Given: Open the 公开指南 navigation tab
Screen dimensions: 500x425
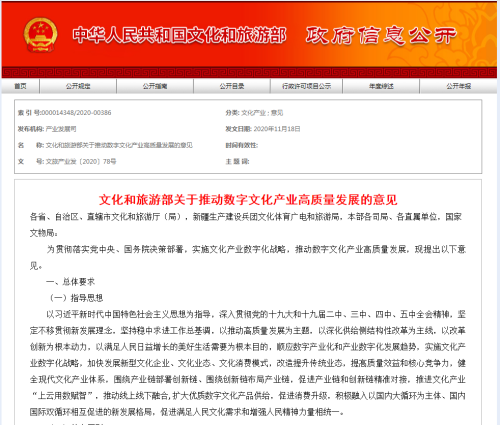Looking at the screenshot, I should pyautogui.click(x=155, y=86).
